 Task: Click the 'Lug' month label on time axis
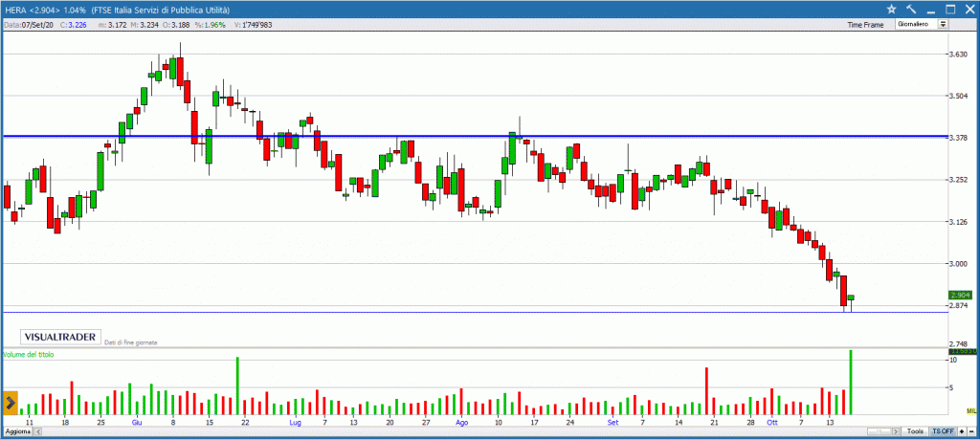tap(297, 423)
